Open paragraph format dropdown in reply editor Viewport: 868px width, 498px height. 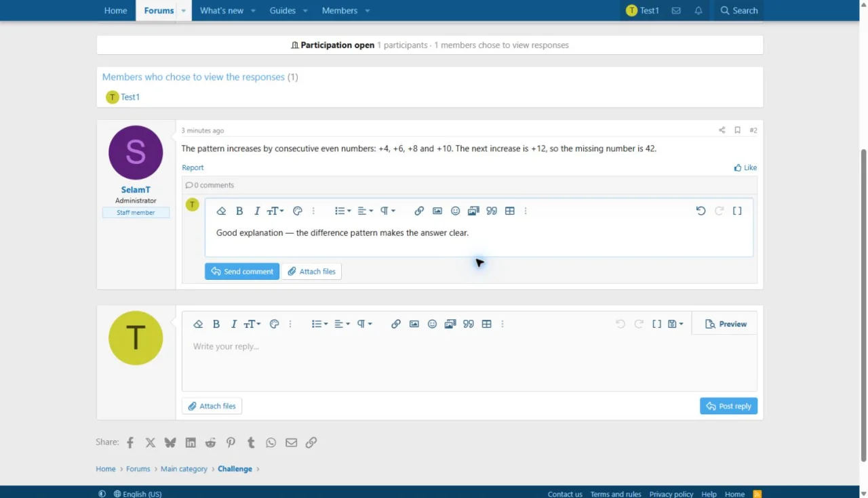click(365, 325)
